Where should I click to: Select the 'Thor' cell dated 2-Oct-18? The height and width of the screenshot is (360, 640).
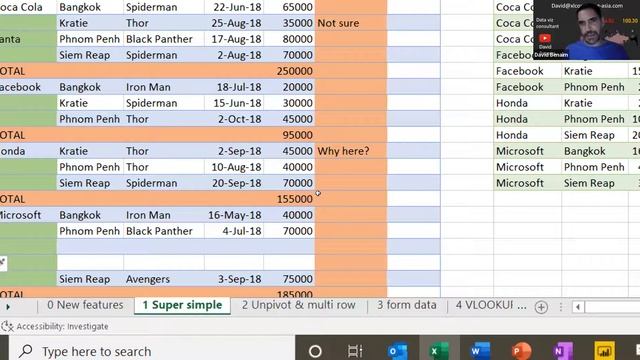[164, 119]
